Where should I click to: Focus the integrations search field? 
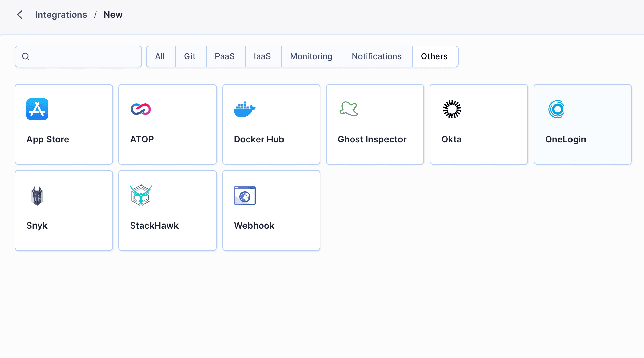point(84,56)
